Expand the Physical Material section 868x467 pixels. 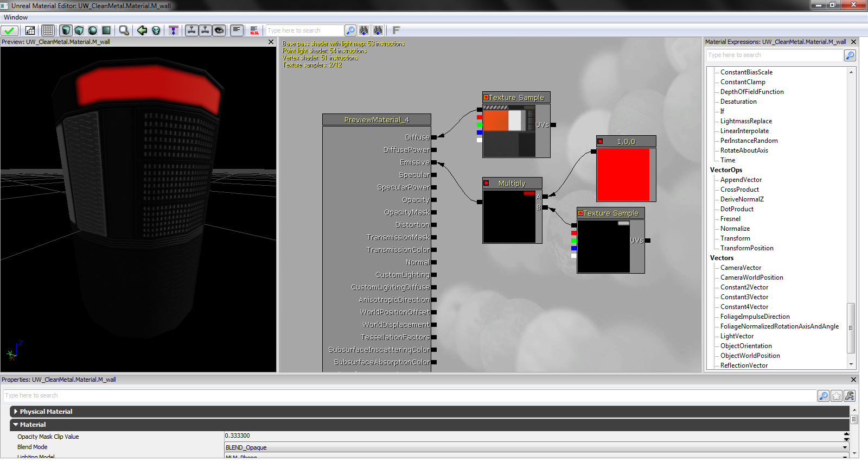coord(16,412)
